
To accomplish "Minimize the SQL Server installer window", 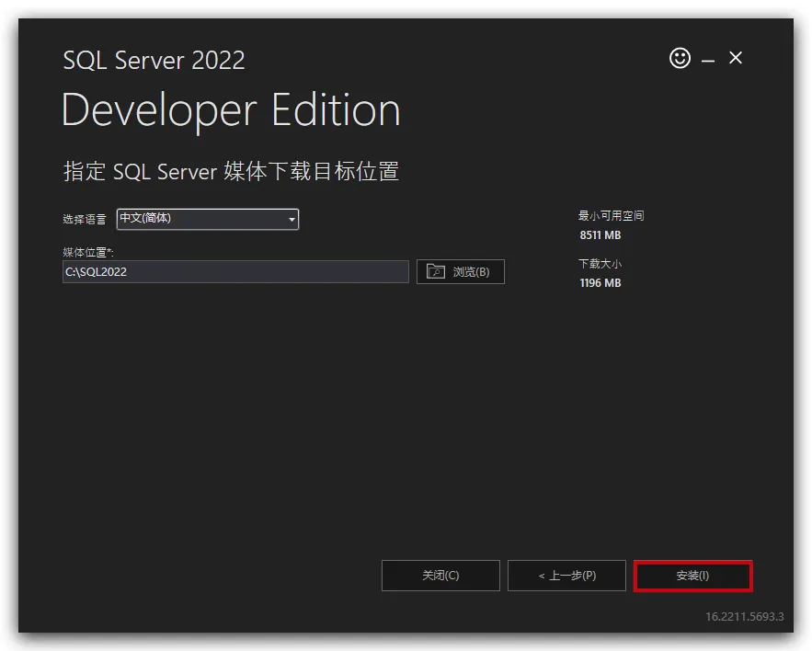I will [x=708, y=61].
